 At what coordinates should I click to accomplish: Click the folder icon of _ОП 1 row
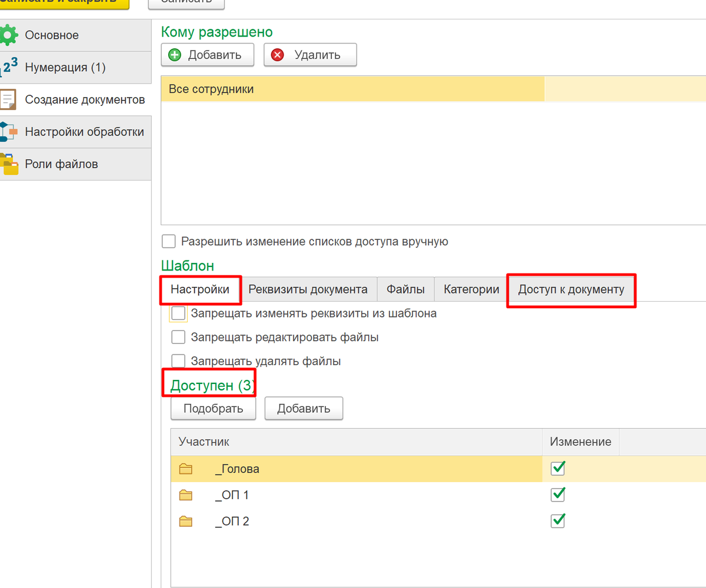coord(186,495)
